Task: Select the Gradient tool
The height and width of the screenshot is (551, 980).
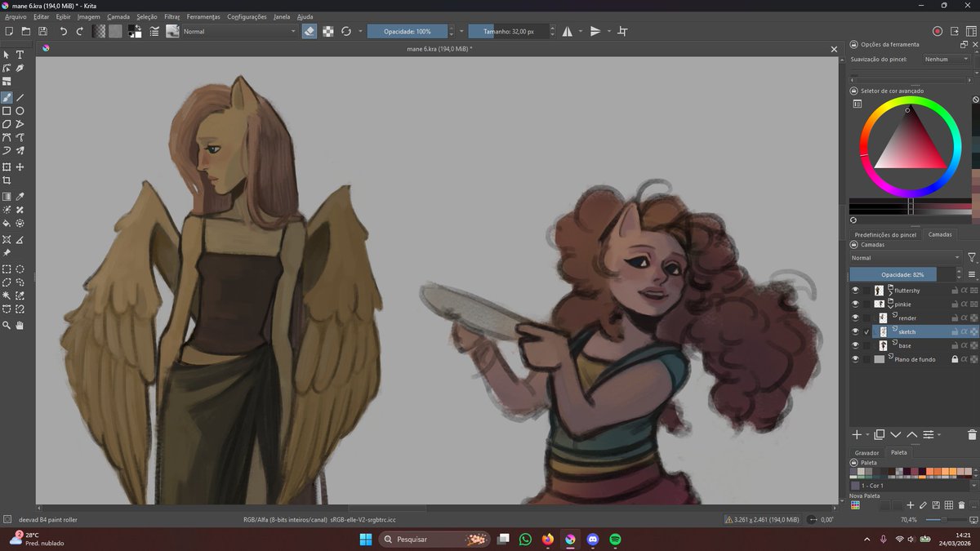Action: coord(7,197)
